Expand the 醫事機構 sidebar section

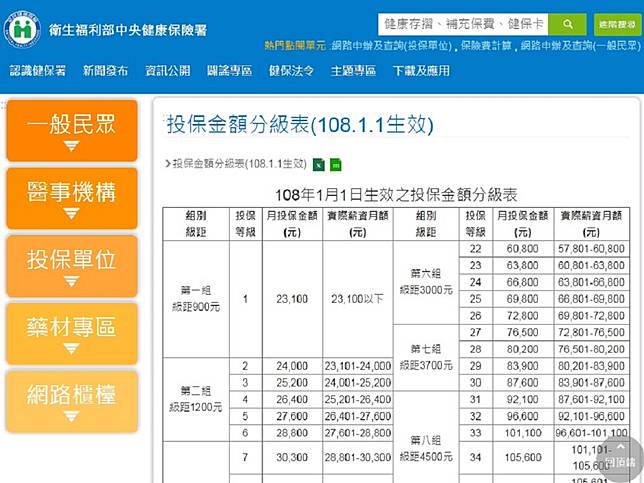point(71,198)
